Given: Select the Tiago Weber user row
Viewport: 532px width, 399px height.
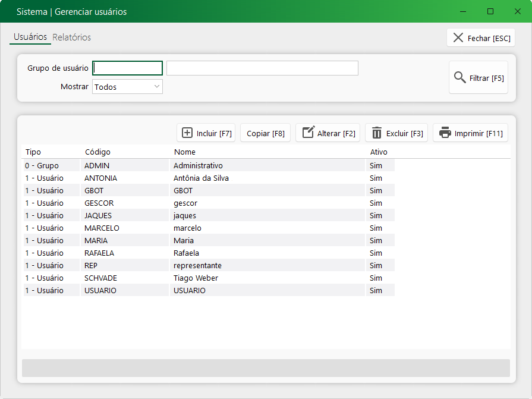Looking at the screenshot, I should click(196, 278).
